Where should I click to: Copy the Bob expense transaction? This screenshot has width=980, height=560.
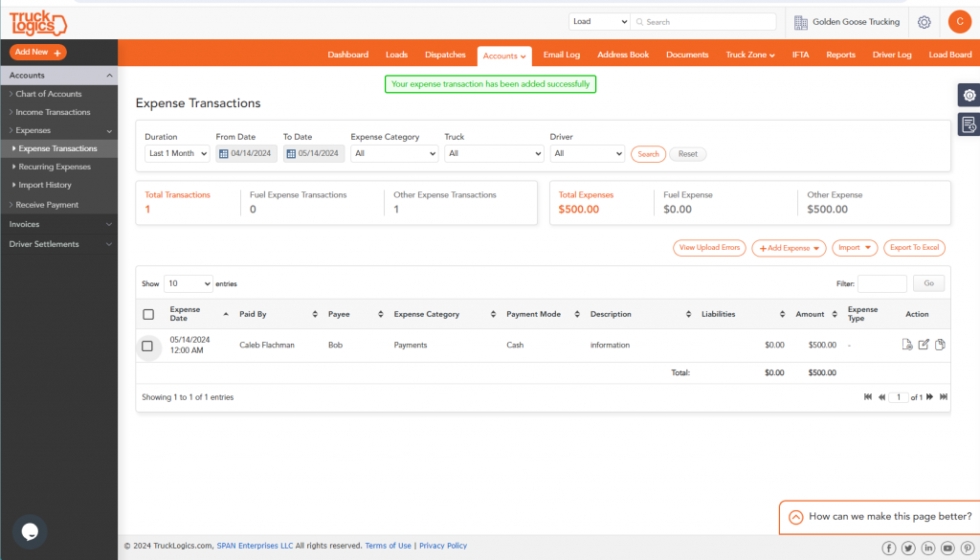coord(940,345)
